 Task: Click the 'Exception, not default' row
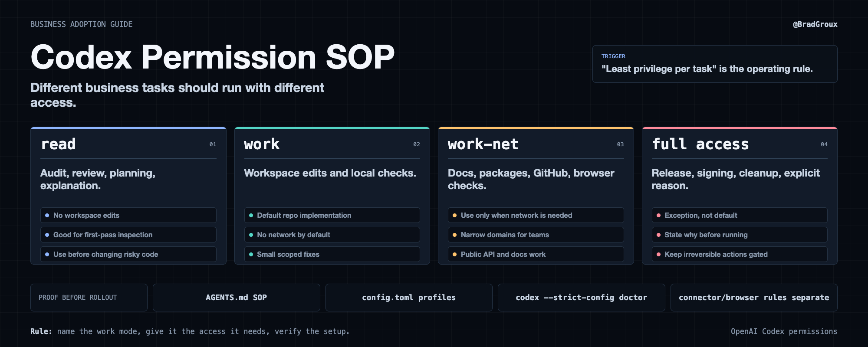pos(740,215)
